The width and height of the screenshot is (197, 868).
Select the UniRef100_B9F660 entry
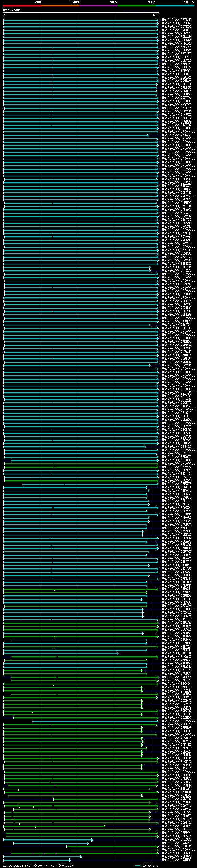[177, 71]
